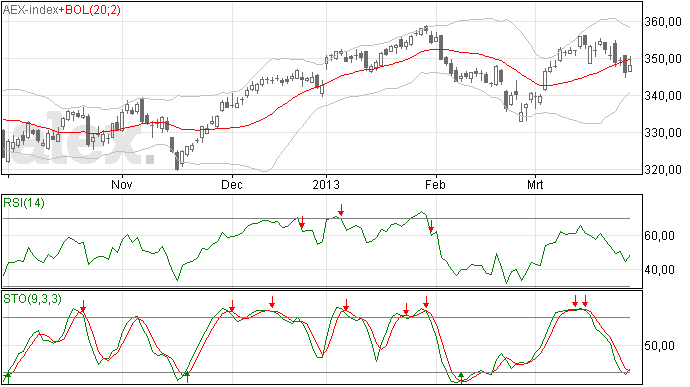Click the RSI(14) indicator label
Viewport: 690px width, 387px height.
pyautogui.click(x=24, y=203)
